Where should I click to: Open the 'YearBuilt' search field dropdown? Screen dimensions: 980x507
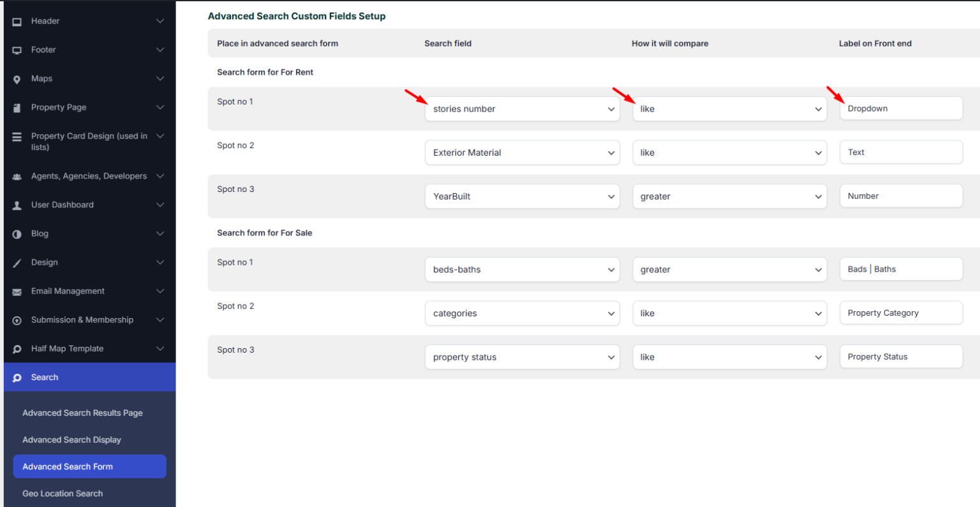[523, 196]
